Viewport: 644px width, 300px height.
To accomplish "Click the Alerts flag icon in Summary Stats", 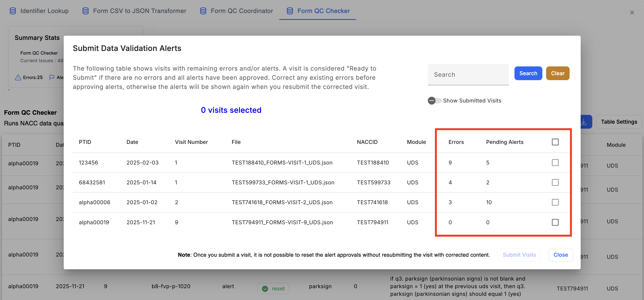I will click(x=52, y=77).
